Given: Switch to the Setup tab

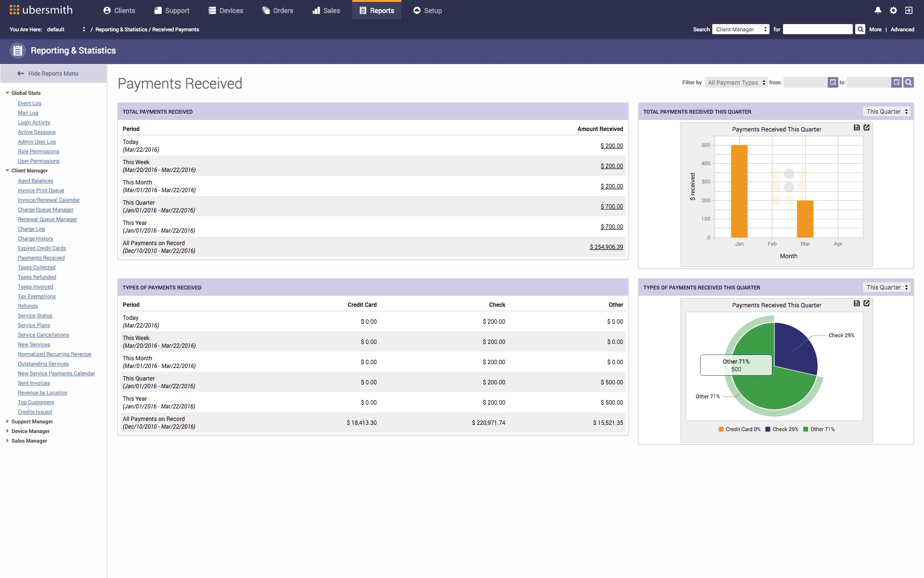Looking at the screenshot, I should point(427,11).
